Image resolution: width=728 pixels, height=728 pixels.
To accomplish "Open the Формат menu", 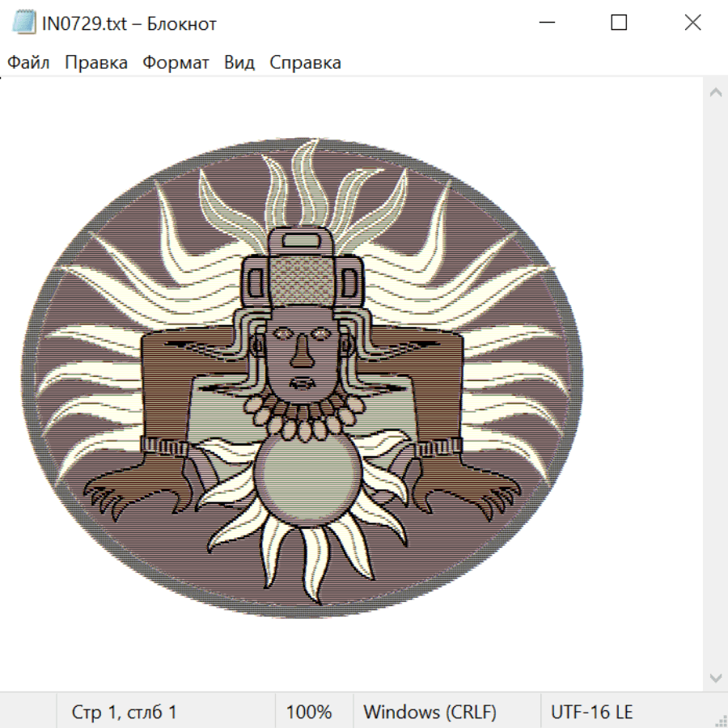I will coord(176,63).
